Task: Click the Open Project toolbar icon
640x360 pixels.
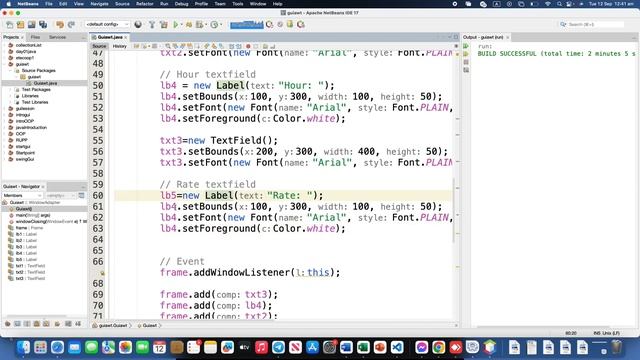Action: point(31,24)
